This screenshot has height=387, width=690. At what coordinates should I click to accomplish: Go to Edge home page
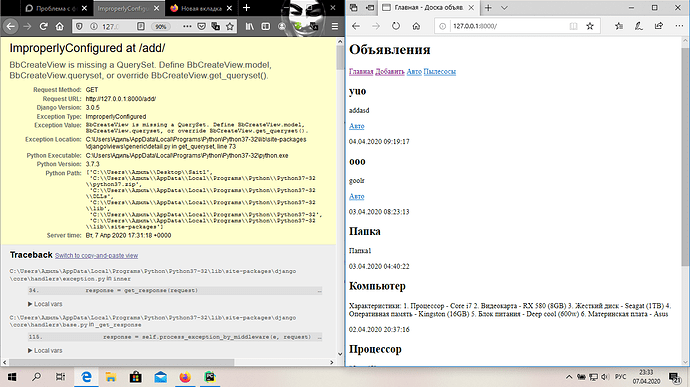click(x=416, y=26)
